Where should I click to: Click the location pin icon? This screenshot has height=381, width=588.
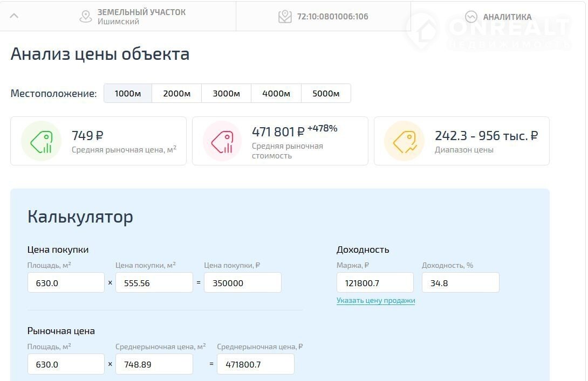click(x=86, y=17)
